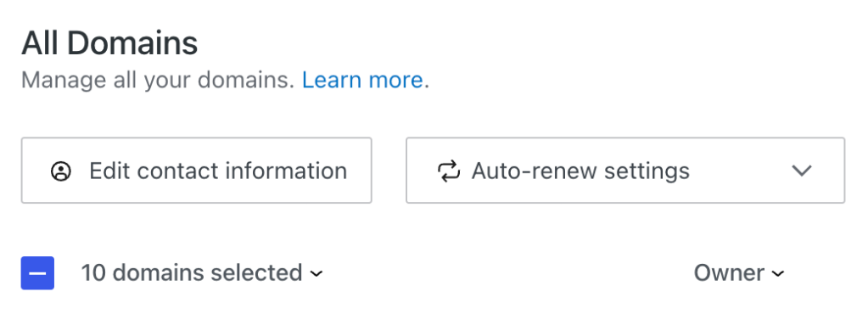The height and width of the screenshot is (314, 868).
Task: Click the word settings in the Auto-renew box
Action: (647, 171)
